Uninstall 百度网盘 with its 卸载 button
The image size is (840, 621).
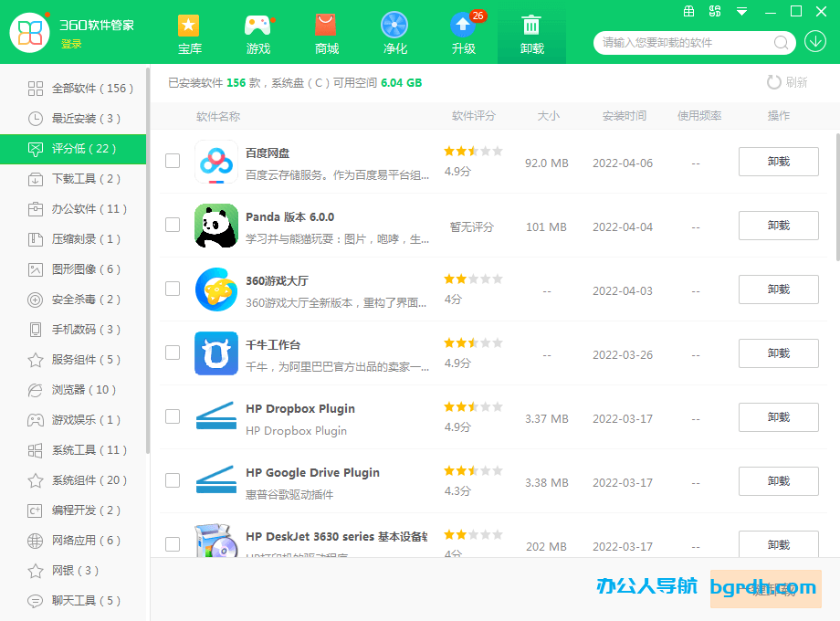click(x=779, y=162)
